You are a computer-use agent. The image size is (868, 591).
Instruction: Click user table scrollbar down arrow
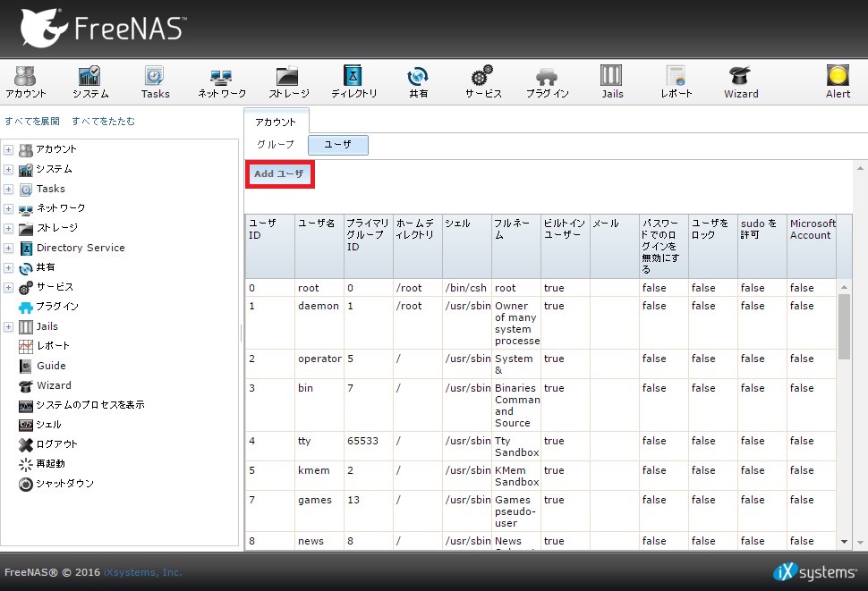coord(844,542)
